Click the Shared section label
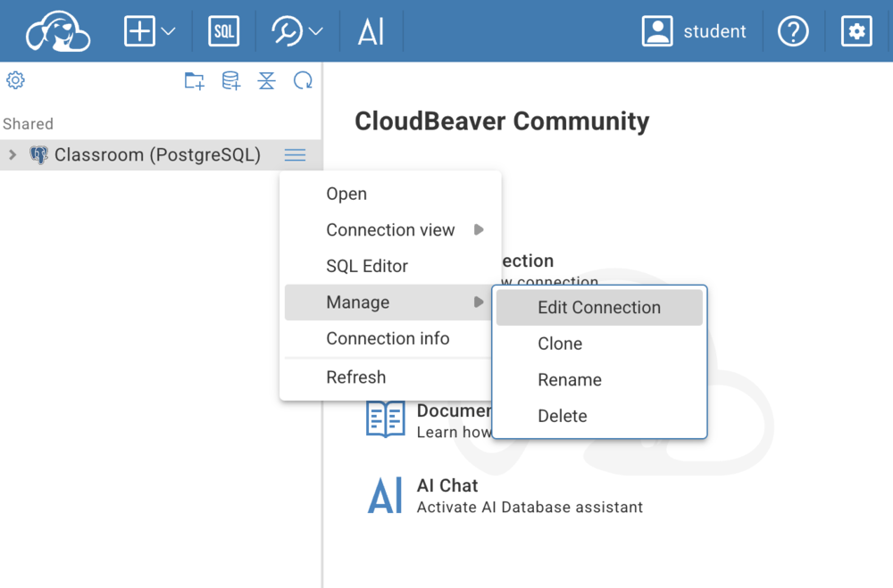Image resolution: width=893 pixels, height=588 pixels. [x=28, y=124]
